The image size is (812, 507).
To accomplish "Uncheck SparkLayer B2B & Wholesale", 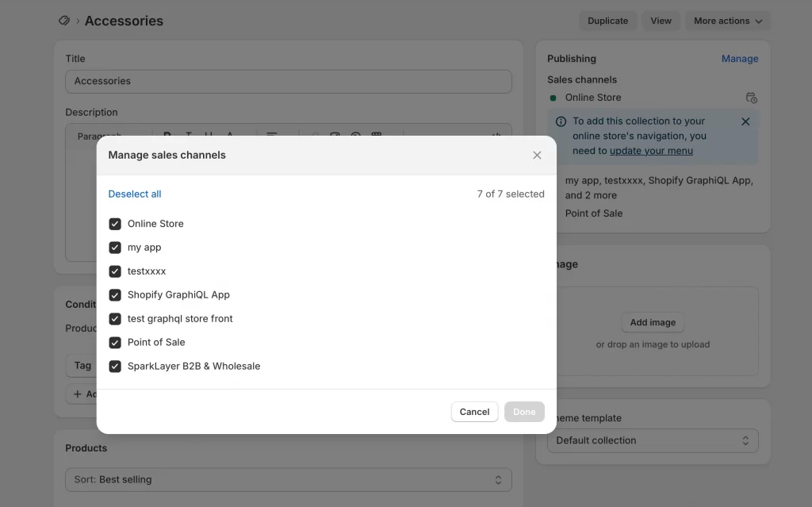I will (x=115, y=367).
